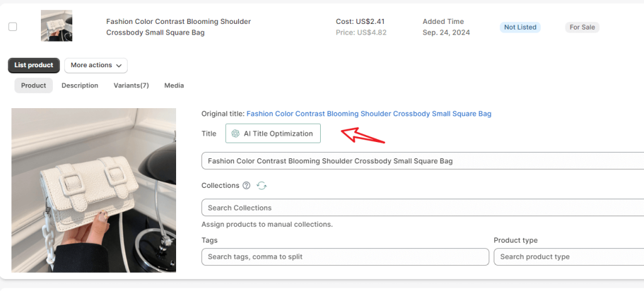Click the Collections help question-mark icon

click(x=246, y=185)
